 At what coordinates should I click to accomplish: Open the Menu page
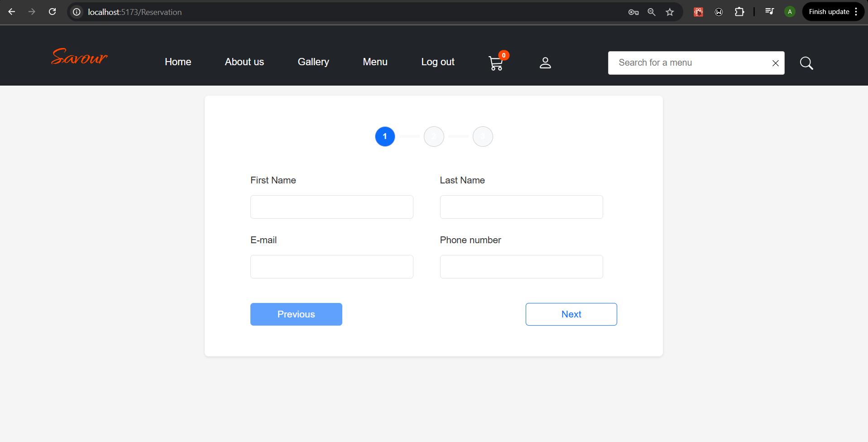pyautogui.click(x=375, y=62)
